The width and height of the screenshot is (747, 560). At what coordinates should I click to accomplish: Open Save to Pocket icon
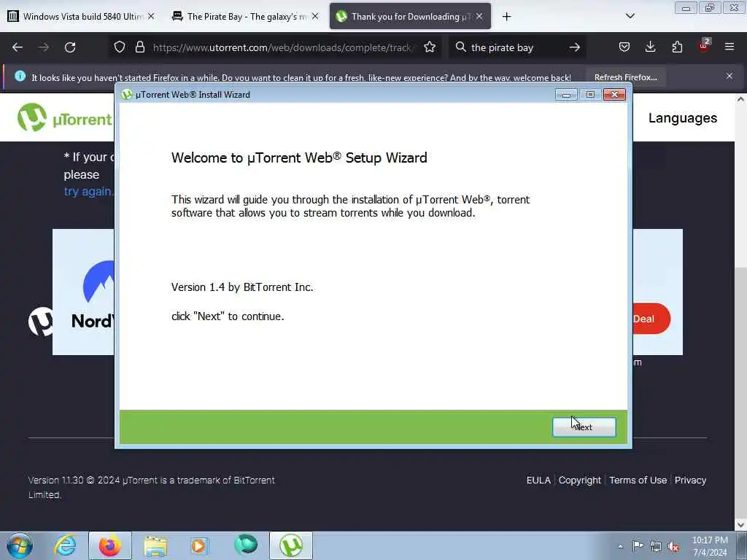(x=624, y=47)
